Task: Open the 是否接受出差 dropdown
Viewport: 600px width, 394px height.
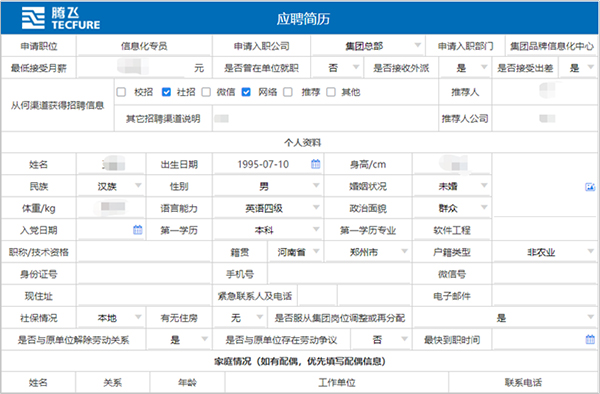Action: [578, 68]
